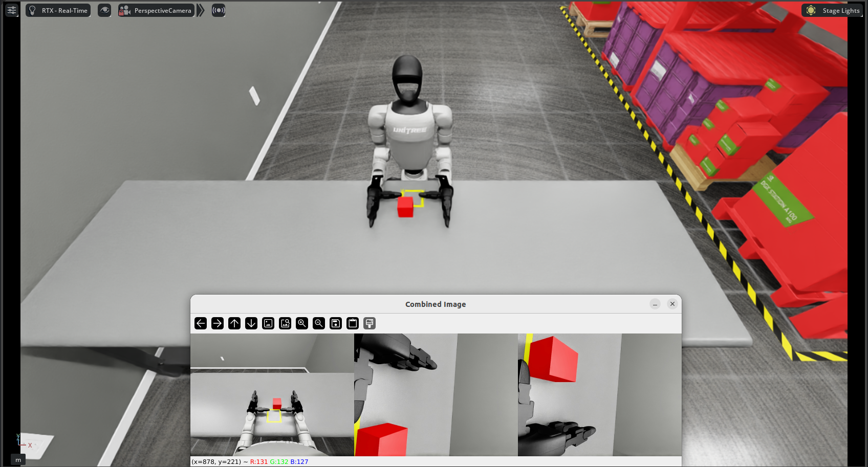Jump to the first image with the up arrow
This screenshot has width=868, height=467.
(x=234, y=323)
